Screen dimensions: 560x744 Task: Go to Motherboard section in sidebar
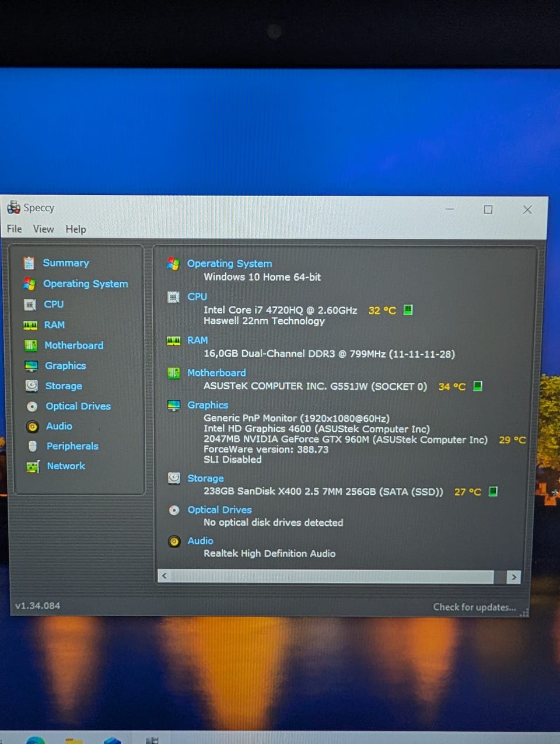[x=74, y=345]
